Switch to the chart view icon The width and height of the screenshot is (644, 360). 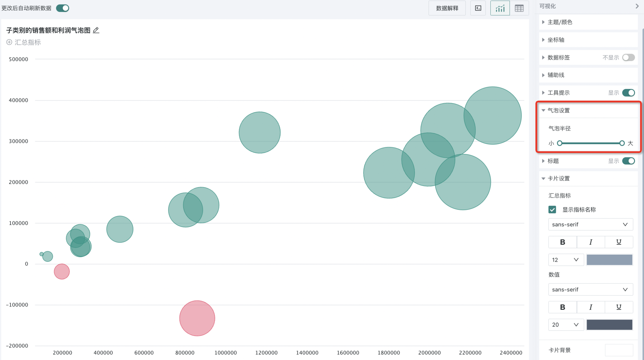(x=500, y=8)
